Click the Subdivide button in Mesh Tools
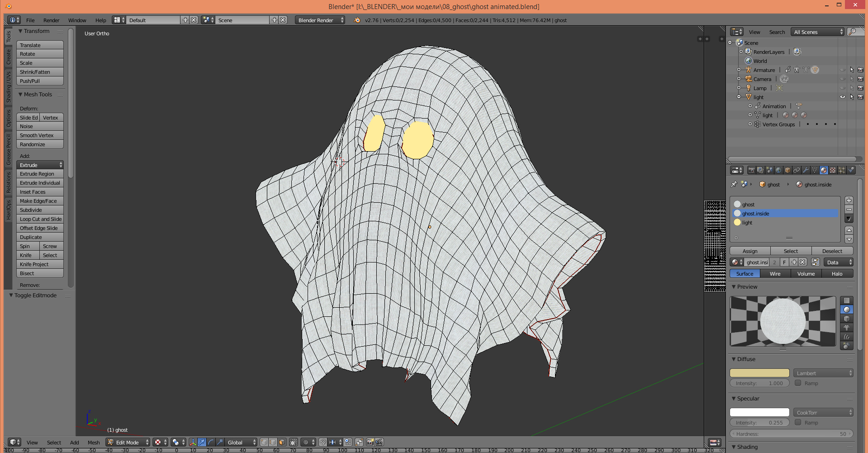The image size is (868, 453). [x=40, y=210]
